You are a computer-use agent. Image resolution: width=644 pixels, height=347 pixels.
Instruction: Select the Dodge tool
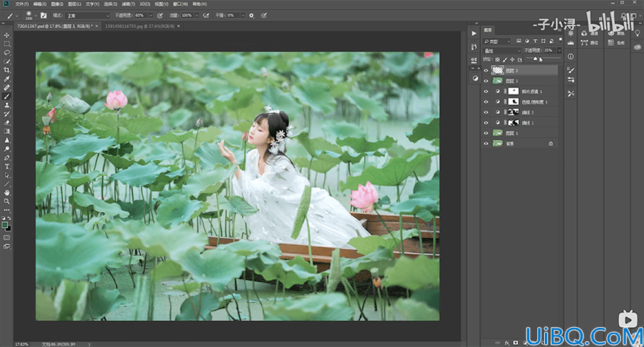(x=7, y=149)
